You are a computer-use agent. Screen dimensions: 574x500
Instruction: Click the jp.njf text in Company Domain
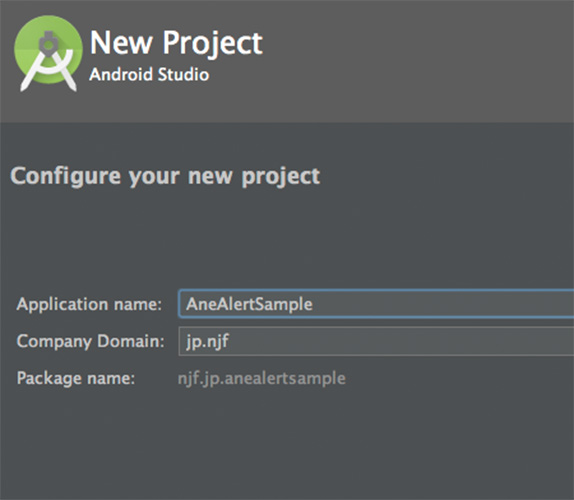[208, 342]
